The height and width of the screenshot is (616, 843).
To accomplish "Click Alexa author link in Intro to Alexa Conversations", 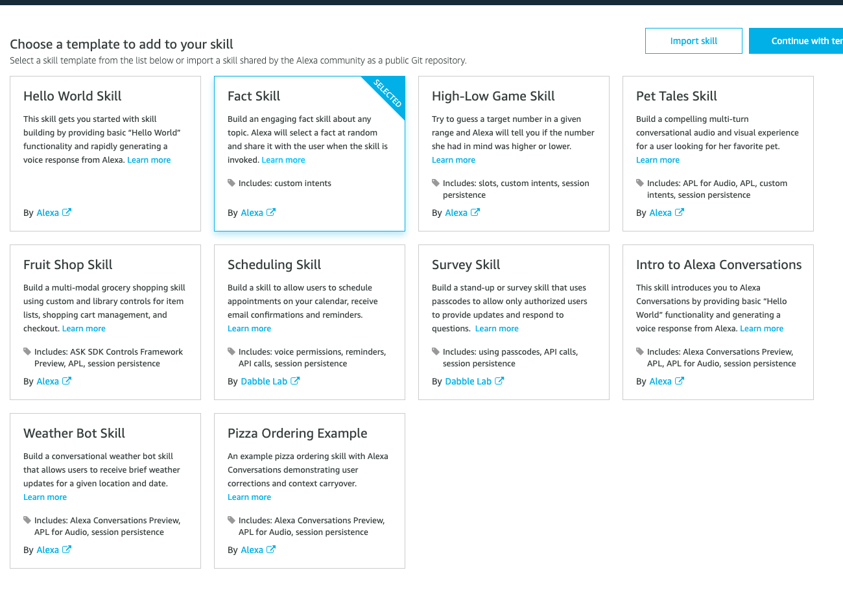I will pyautogui.click(x=661, y=381).
